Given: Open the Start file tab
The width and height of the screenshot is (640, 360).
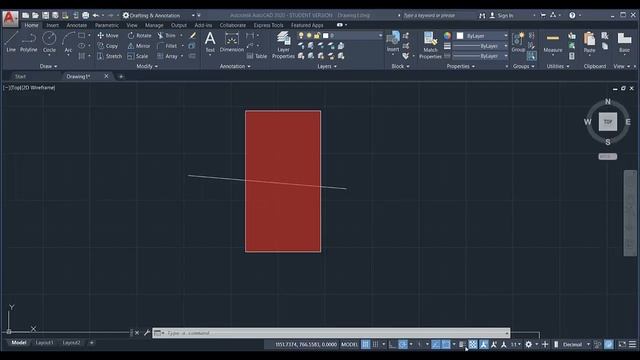Looking at the screenshot, I should click(x=20, y=76).
